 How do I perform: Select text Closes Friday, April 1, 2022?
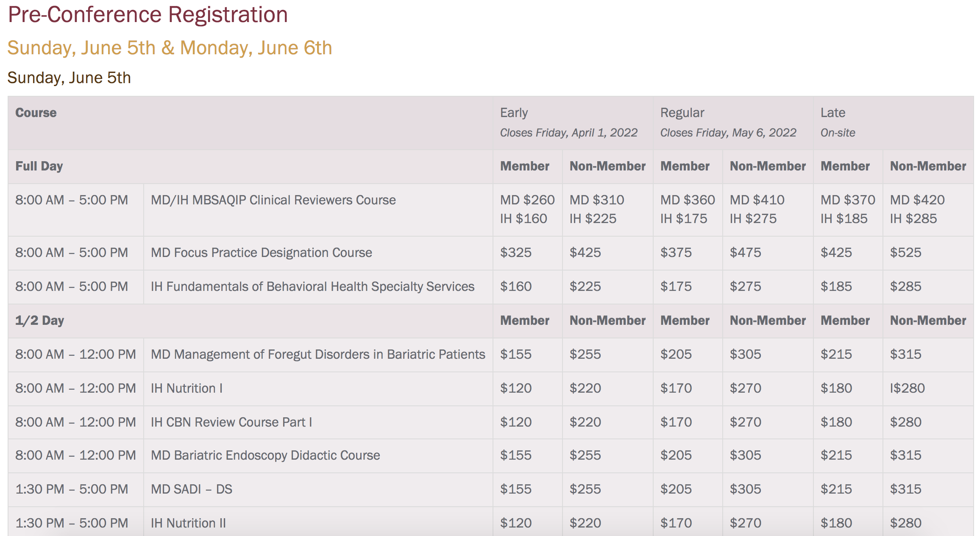pyautogui.click(x=569, y=133)
